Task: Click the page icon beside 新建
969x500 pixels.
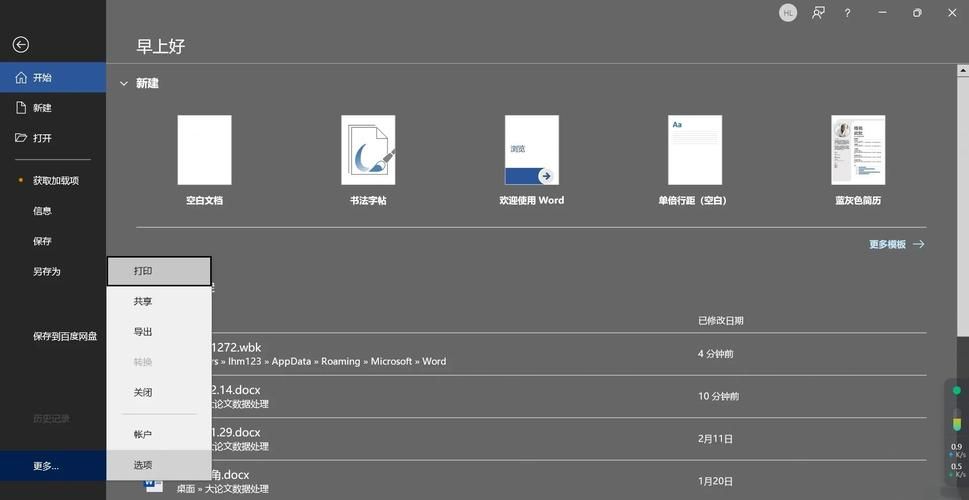Action: click(x=21, y=108)
